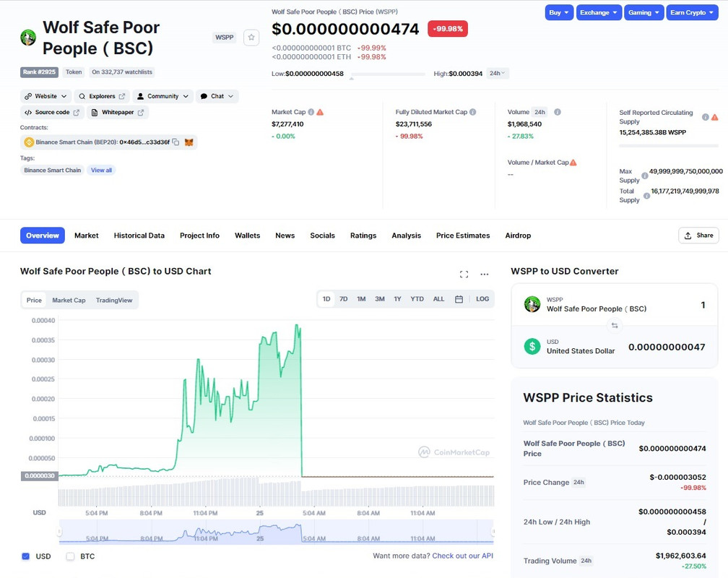Viewport: 728px width, 578px height.
Task: Add token to MetaMask via fox icon
Action: click(x=189, y=142)
